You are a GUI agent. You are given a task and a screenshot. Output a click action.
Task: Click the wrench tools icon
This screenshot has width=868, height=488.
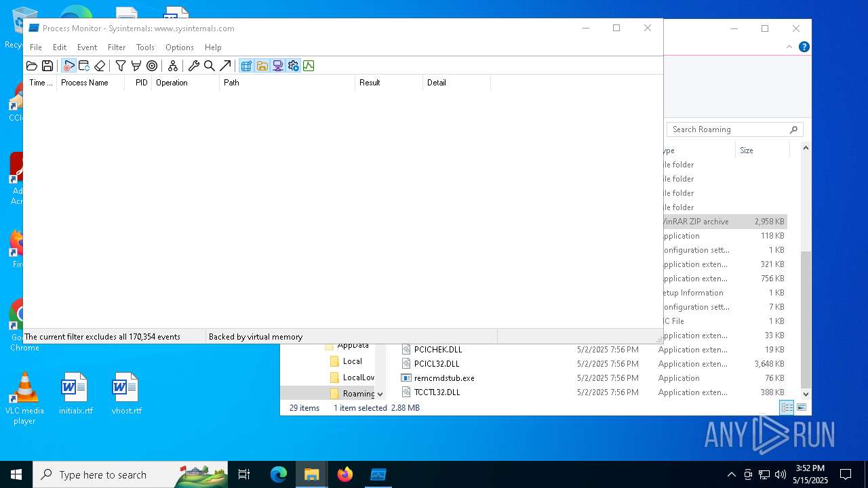(194, 66)
